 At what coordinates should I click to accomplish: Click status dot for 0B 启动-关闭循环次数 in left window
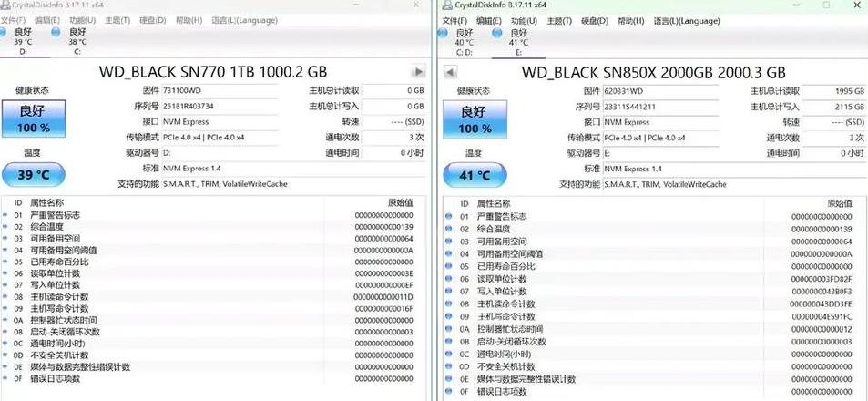coord(5,332)
